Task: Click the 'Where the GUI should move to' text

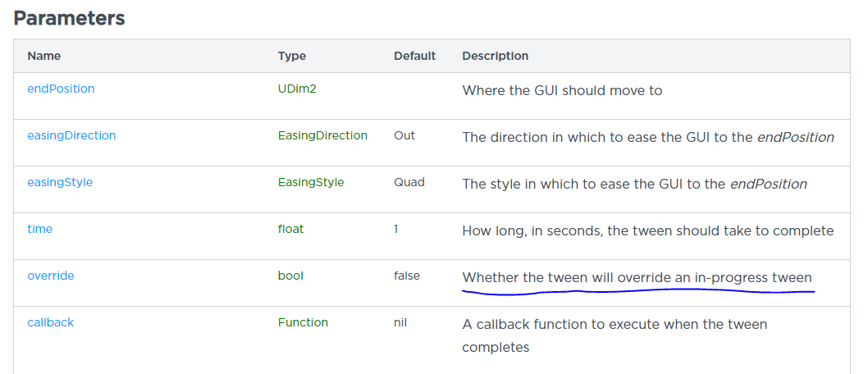Action: point(562,90)
